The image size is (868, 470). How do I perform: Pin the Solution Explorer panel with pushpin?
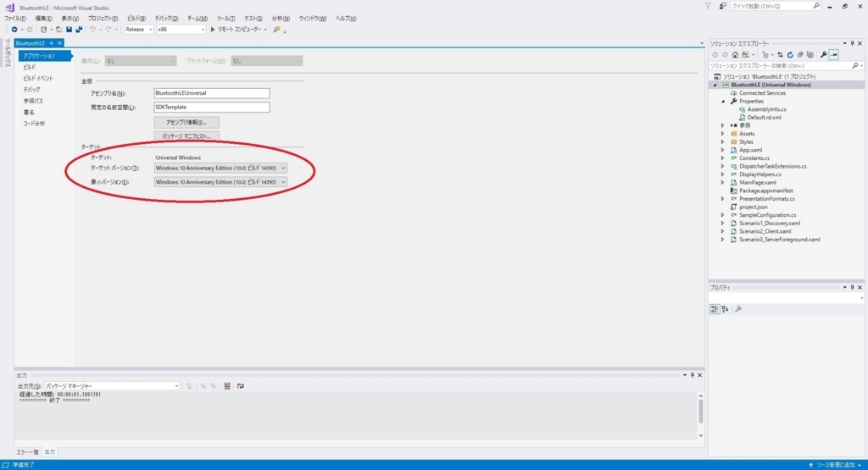[853, 43]
